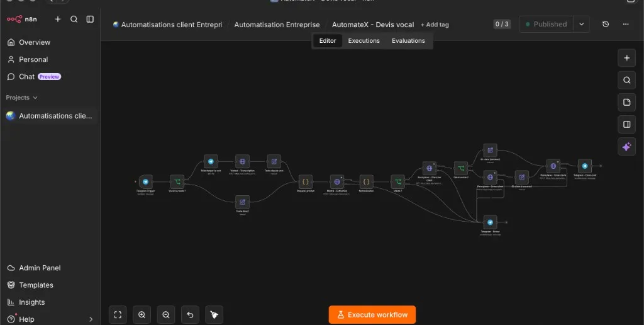Image resolution: width=644 pixels, height=325 pixels.
Task: Collapse the Projects section
Action: (21, 98)
